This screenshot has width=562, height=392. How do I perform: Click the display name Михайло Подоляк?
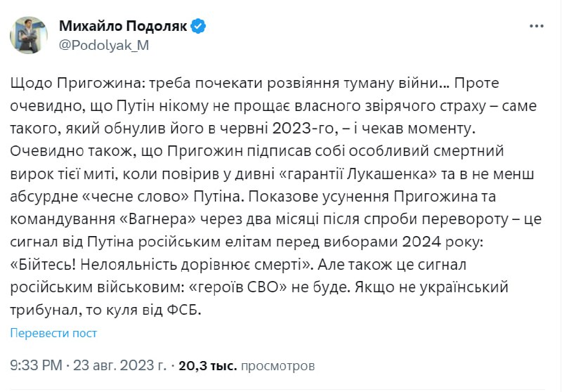point(122,27)
